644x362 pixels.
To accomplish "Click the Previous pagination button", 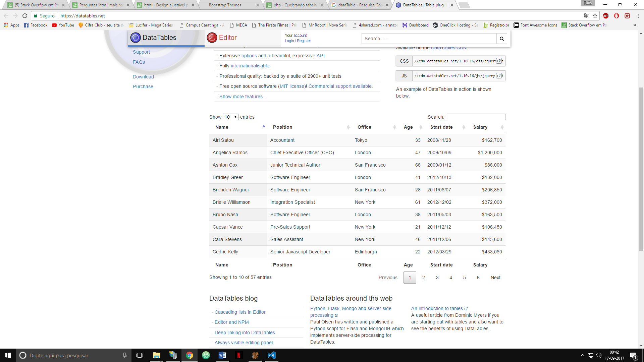I will coord(388,278).
